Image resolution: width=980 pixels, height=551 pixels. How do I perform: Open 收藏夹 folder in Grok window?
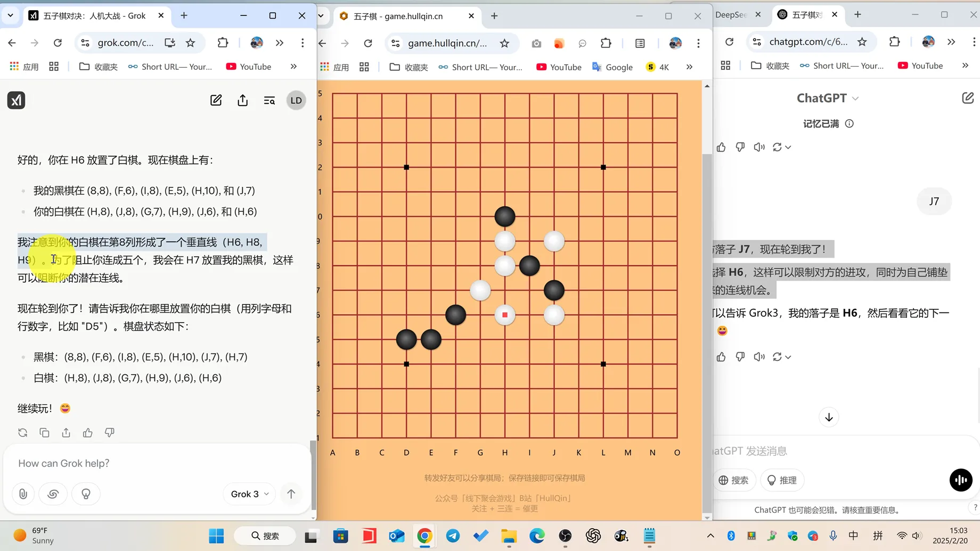coord(99,67)
